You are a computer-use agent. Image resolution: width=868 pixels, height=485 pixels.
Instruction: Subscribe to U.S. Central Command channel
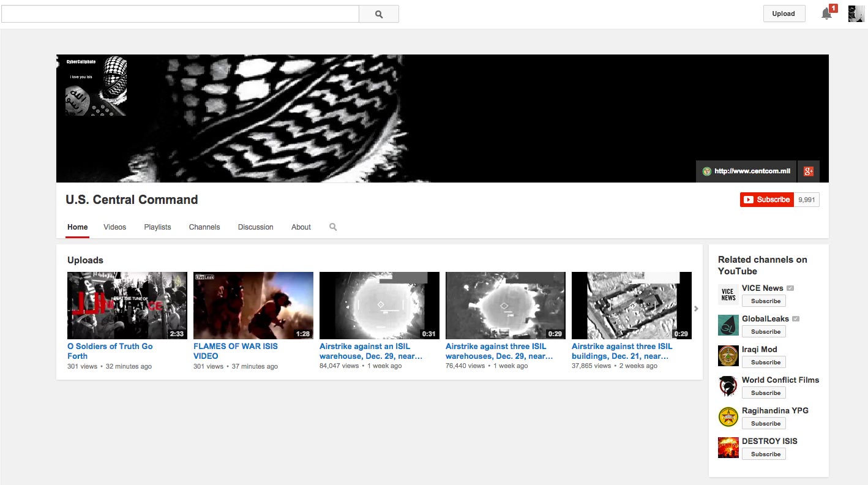tap(767, 200)
